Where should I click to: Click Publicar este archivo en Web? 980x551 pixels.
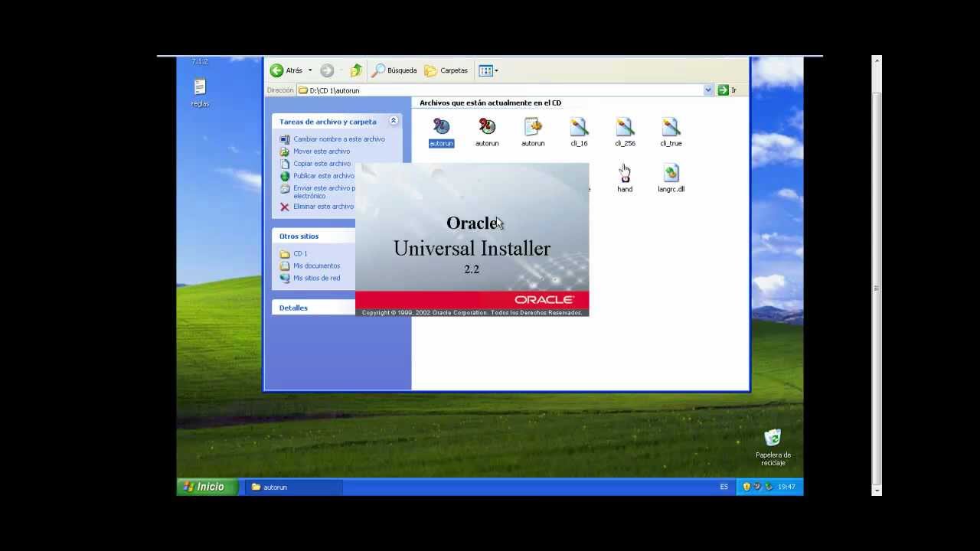pos(317,176)
